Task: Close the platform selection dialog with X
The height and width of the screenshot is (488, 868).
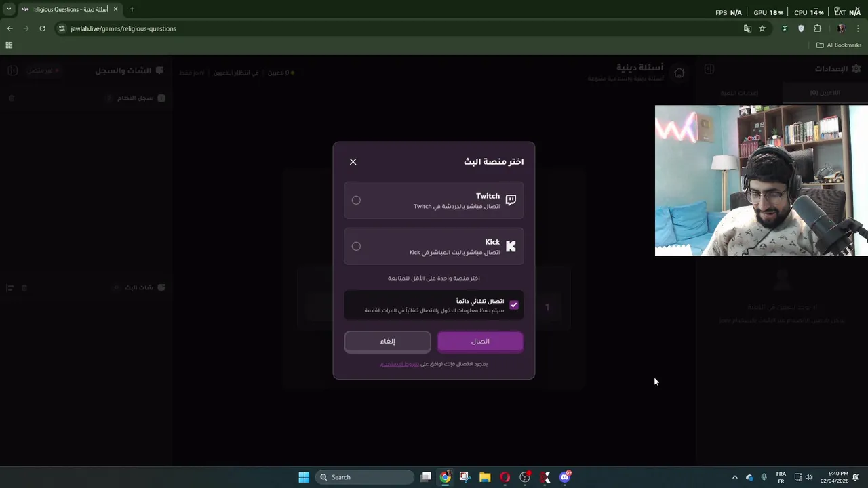Action: [353, 162]
